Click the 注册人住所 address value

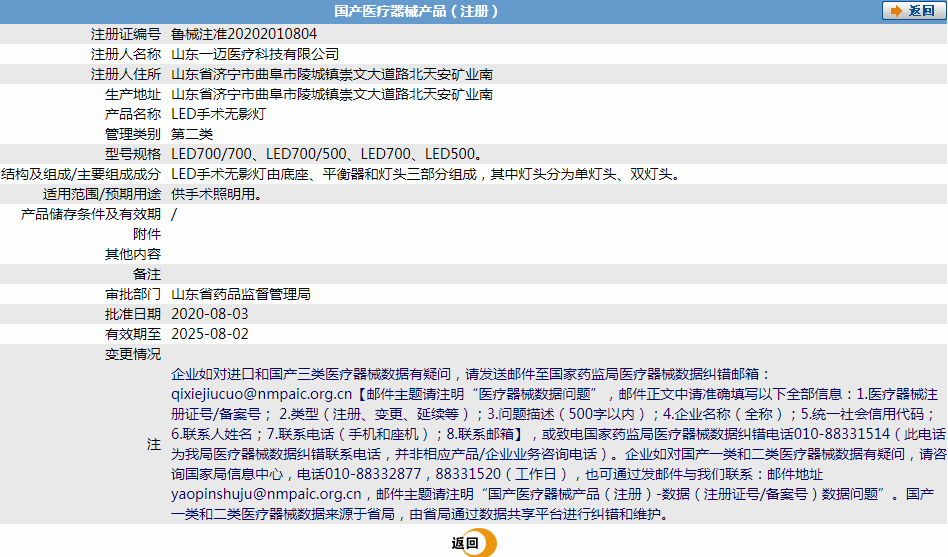point(332,74)
